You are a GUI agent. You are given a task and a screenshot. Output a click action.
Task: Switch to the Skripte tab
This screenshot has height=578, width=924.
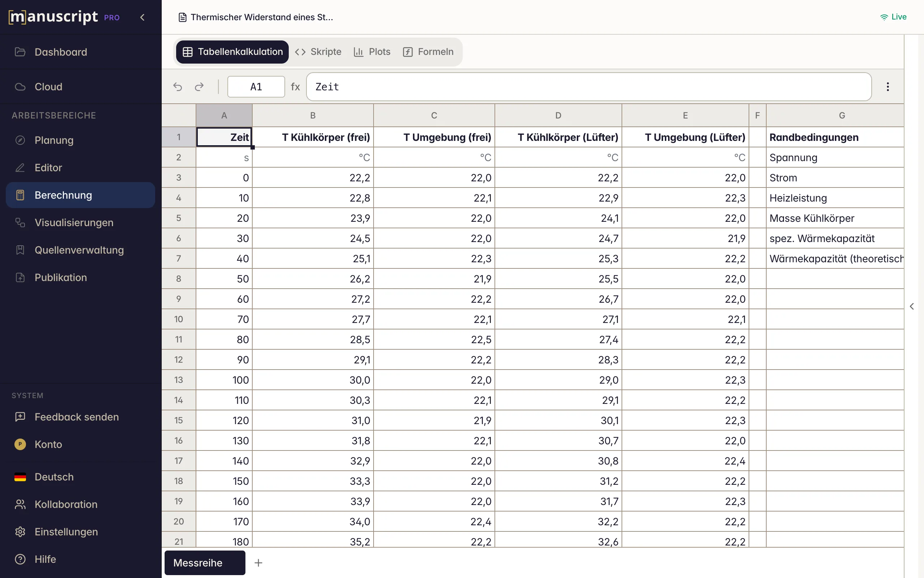pos(318,52)
